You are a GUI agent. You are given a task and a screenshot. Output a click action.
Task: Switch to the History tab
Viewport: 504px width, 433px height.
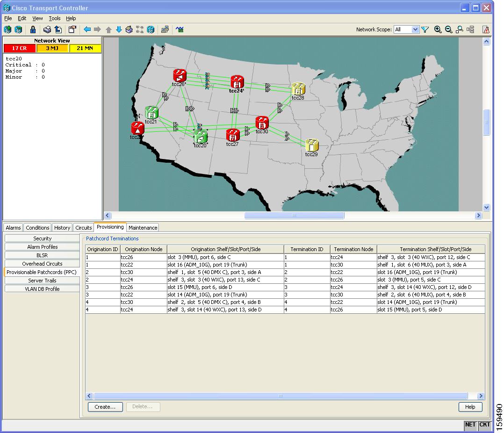[x=62, y=228]
